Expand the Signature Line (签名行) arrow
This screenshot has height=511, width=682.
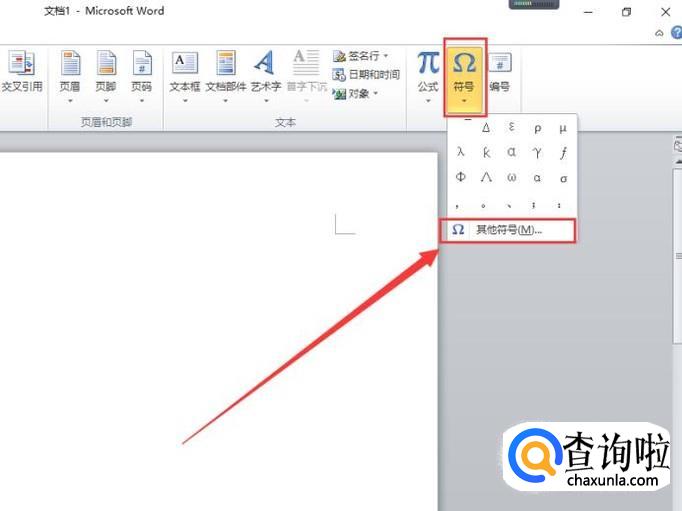(x=385, y=56)
